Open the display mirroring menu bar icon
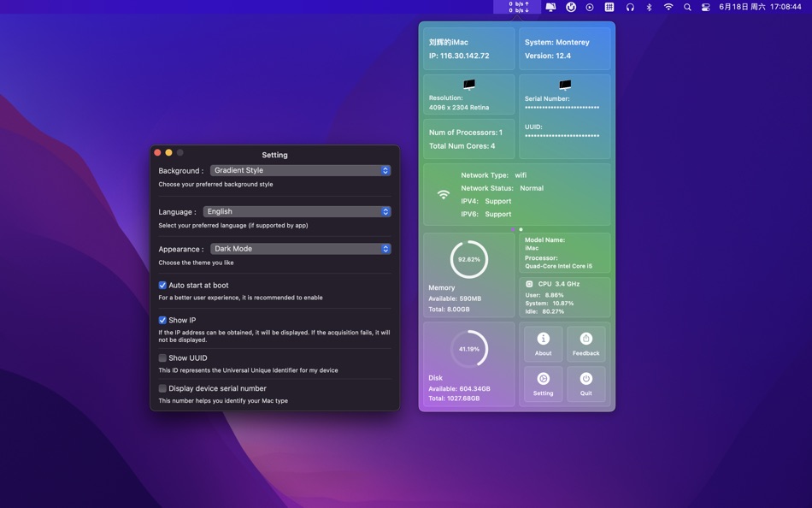Image resolution: width=812 pixels, height=508 pixels. pyautogui.click(x=550, y=7)
